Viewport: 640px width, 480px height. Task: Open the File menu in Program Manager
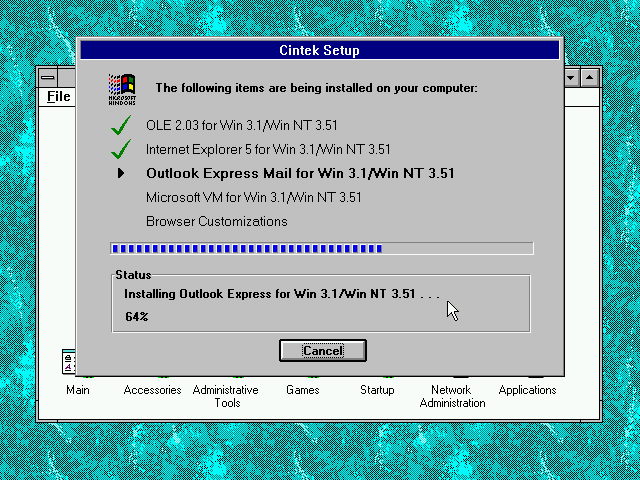(59, 97)
